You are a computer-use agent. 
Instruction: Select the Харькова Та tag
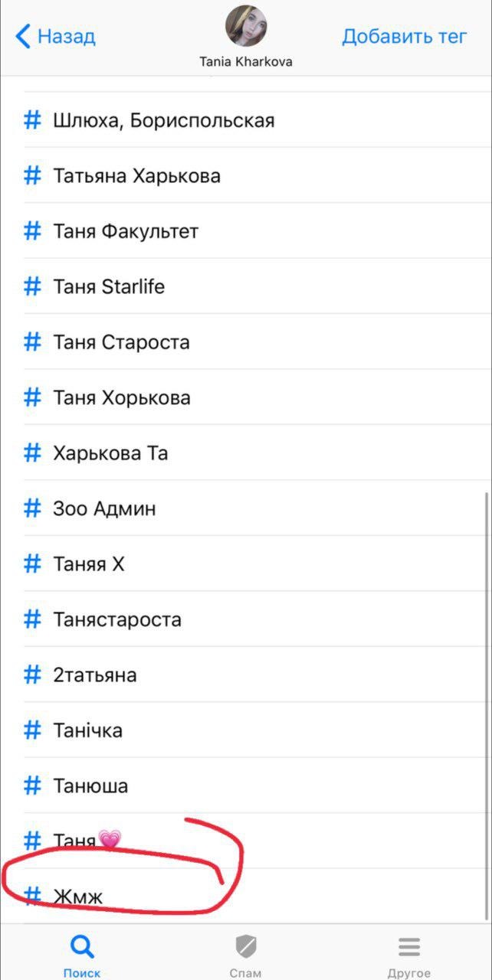[x=246, y=452]
